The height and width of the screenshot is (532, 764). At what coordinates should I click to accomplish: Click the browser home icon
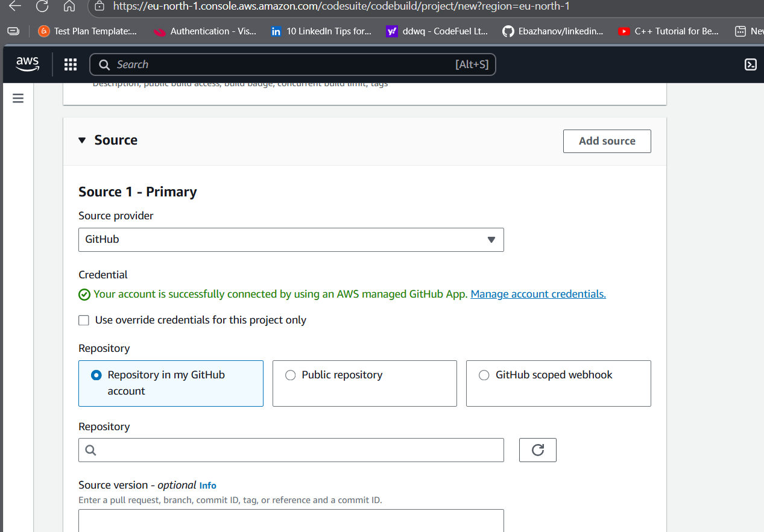coord(69,8)
